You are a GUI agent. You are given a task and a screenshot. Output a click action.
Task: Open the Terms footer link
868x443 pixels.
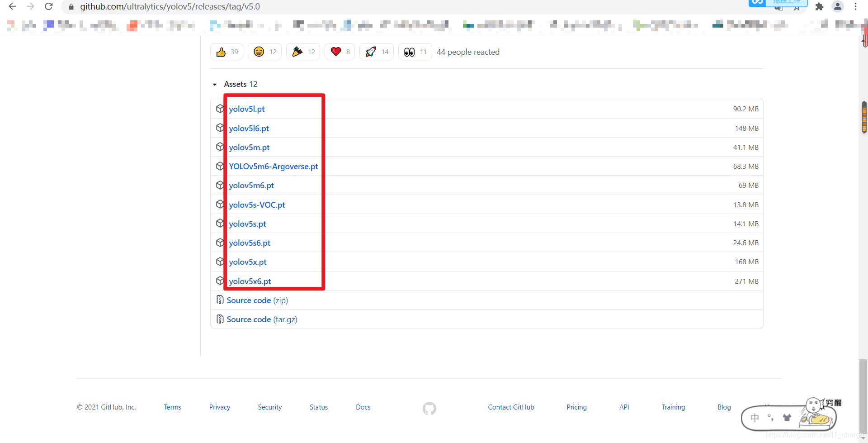[172, 407]
